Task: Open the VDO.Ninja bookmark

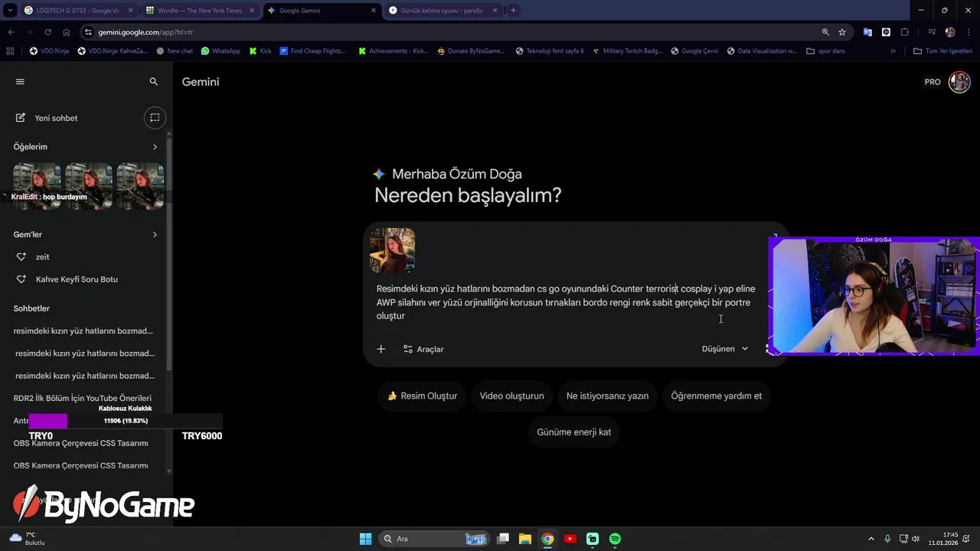Action: pos(49,51)
